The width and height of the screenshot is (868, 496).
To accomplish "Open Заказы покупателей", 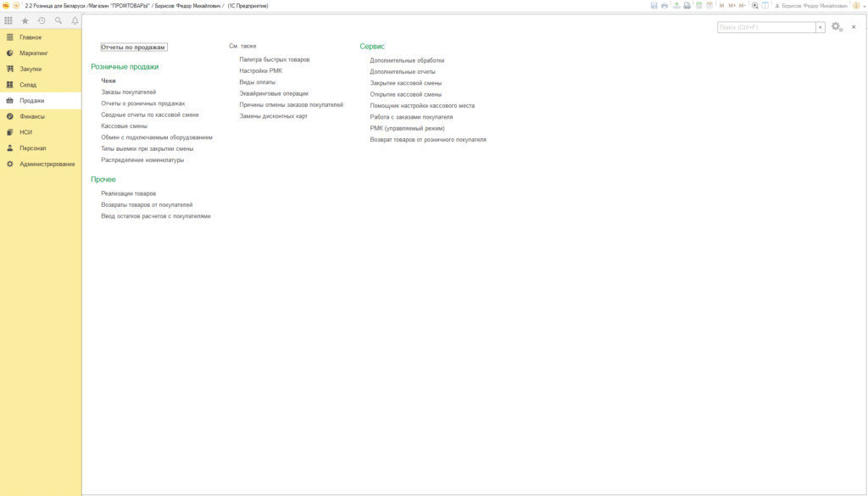I will click(x=129, y=92).
